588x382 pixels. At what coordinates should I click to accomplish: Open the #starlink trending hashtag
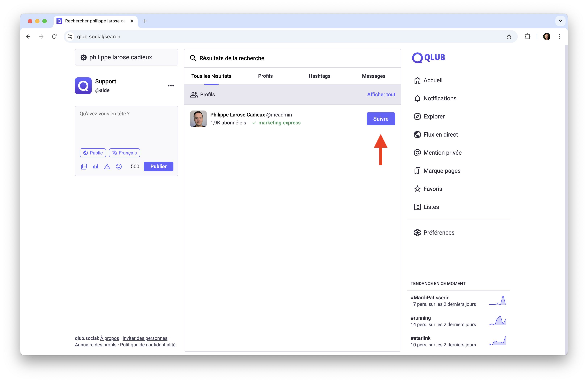coord(421,338)
